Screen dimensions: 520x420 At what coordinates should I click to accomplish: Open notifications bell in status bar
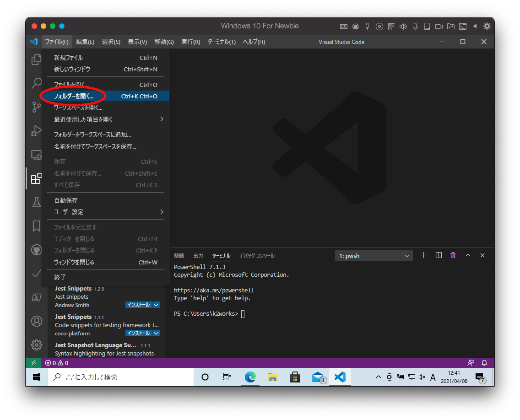pyautogui.click(x=484, y=363)
